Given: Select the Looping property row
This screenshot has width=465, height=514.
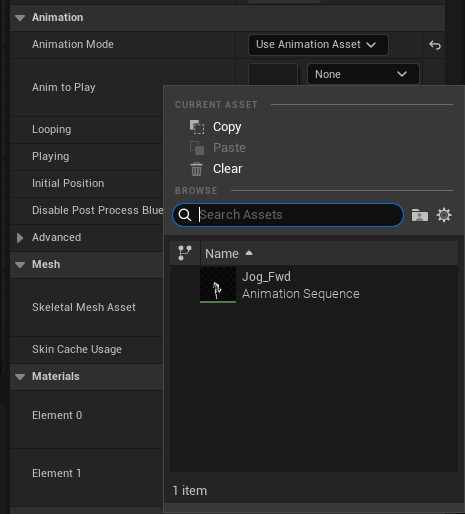Looking at the screenshot, I should coord(87,130).
